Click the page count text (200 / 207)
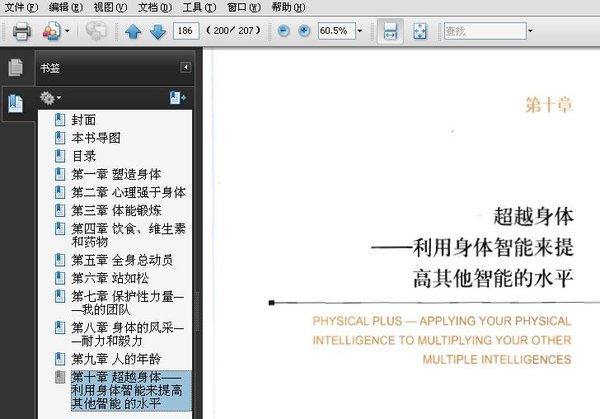The width and height of the screenshot is (600, 419). (x=233, y=31)
